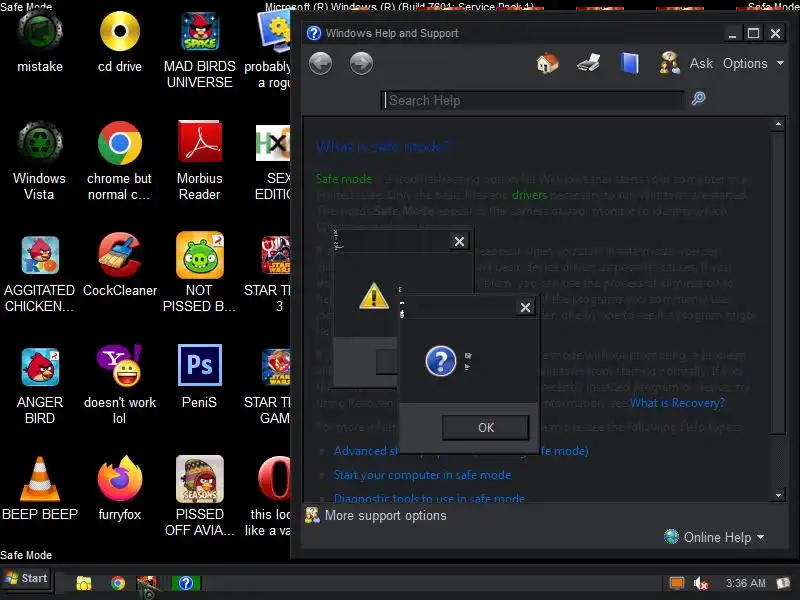
Task: Click the help pane scrollbar up arrow
Action: 778,124
